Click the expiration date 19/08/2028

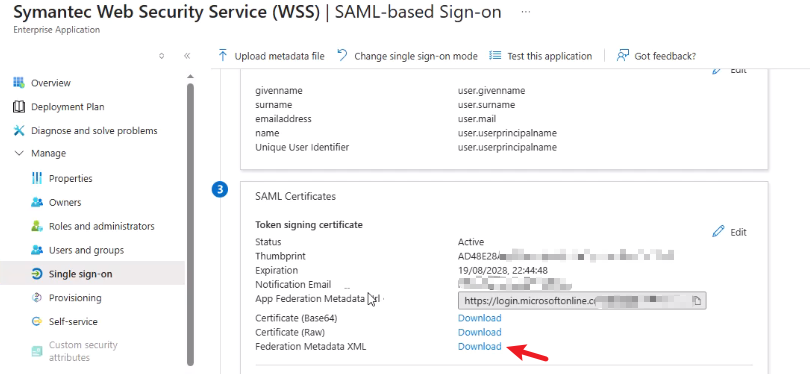pyautogui.click(x=503, y=270)
